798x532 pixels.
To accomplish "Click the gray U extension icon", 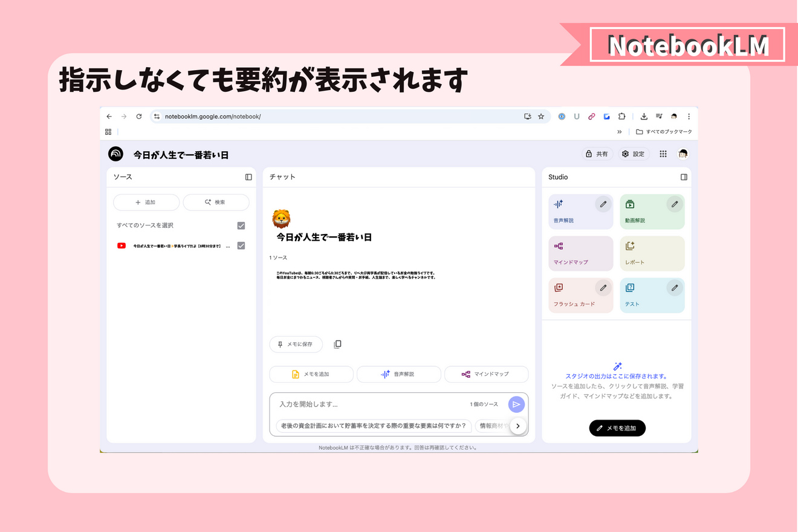I will point(577,117).
